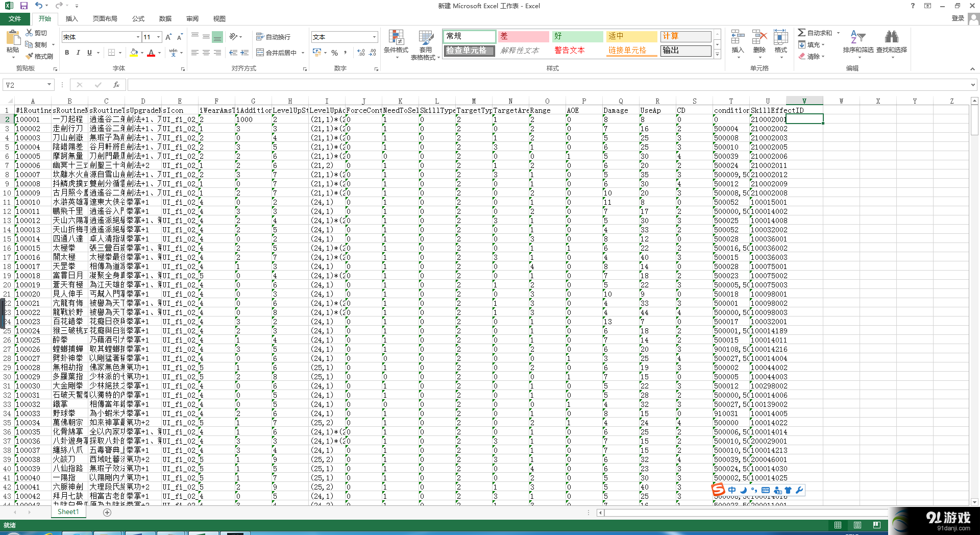Apply the fill color swatch

point(134,53)
